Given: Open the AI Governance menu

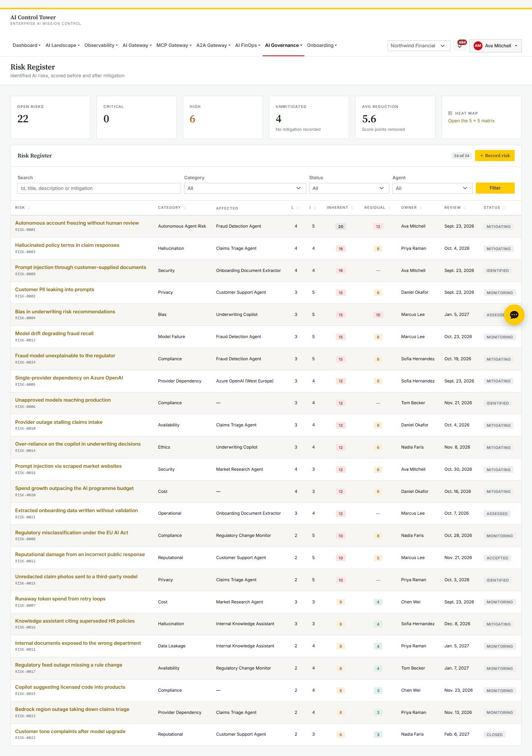Looking at the screenshot, I should [283, 45].
